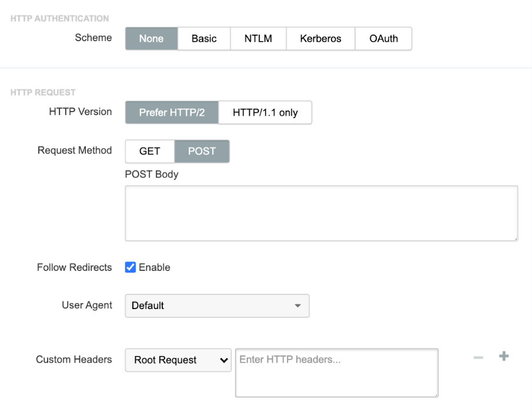
Task: Click the Enable label for redirects
Action: [x=155, y=267]
